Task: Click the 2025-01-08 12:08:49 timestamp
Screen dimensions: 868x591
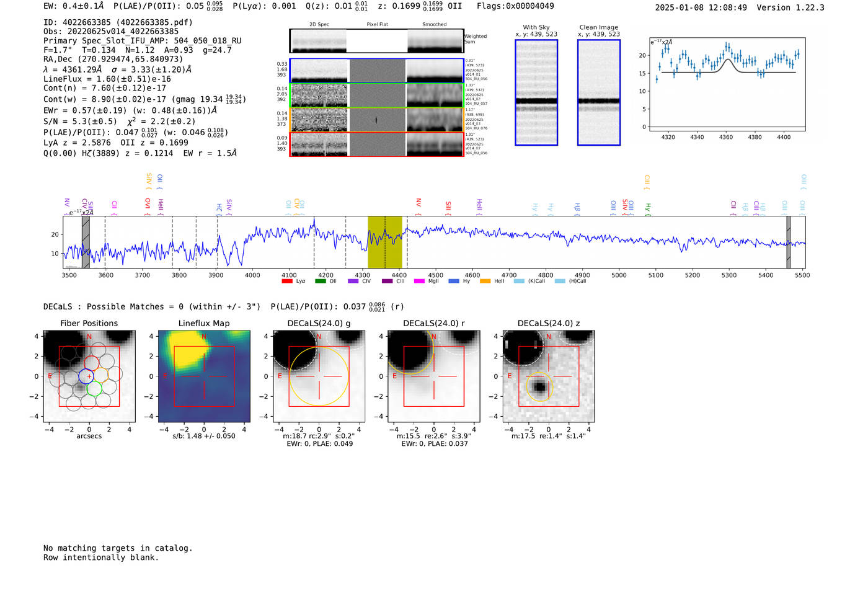Action: click(701, 7)
